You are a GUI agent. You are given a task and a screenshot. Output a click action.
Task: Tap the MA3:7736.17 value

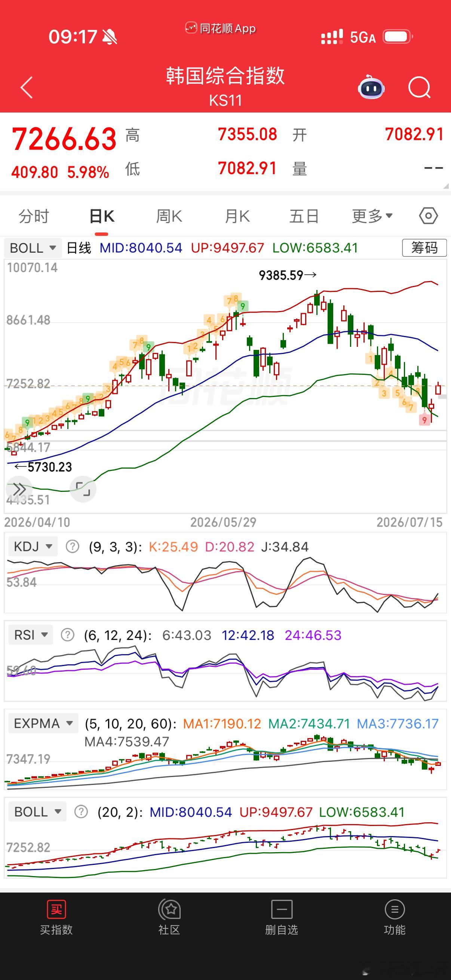(x=398, y=723)
